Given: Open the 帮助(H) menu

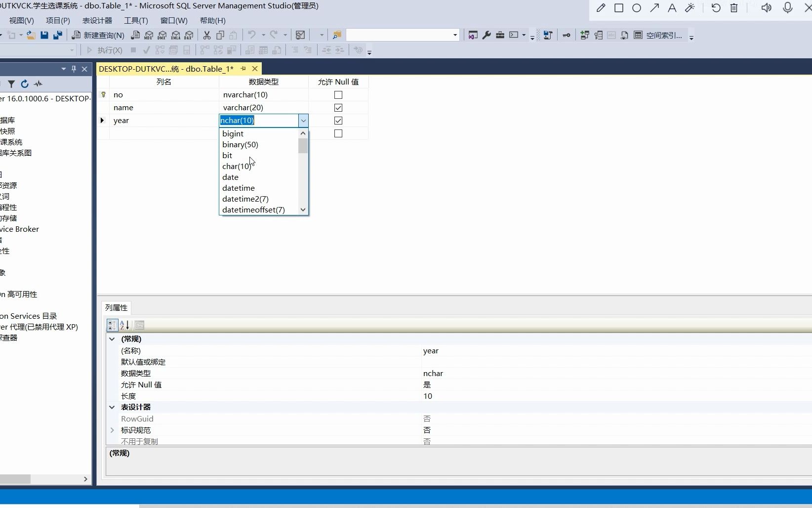Looking at the screenshot, I should pyautogui.click(x=213, y=20).
